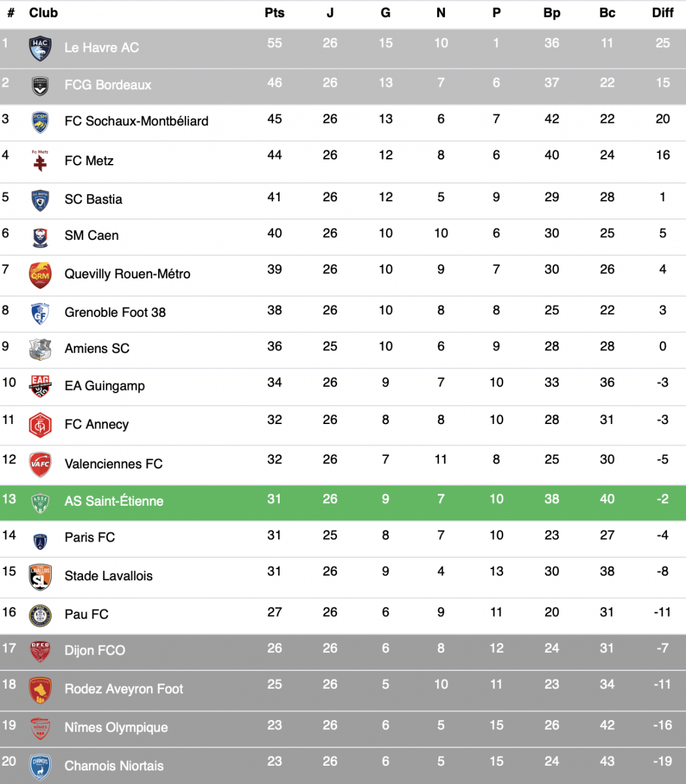This screenshot has height=784, width=686.
Task: Click the FC Sochaux-Montbéliard crest icon
Action: 40,122
